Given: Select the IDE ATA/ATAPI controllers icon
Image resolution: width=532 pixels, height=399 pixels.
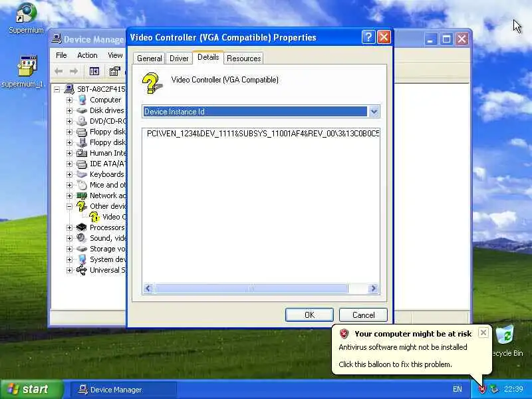Looking at the screenshot, I should pyautogui.click(x=82, y=164).
